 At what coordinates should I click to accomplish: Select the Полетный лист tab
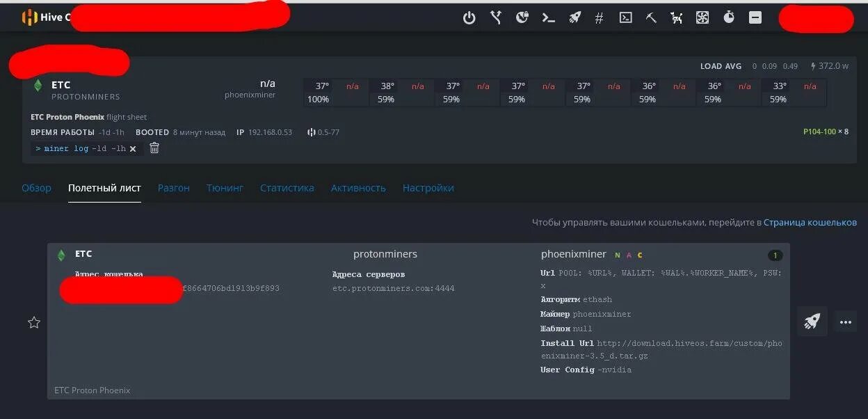click(104, 188)
